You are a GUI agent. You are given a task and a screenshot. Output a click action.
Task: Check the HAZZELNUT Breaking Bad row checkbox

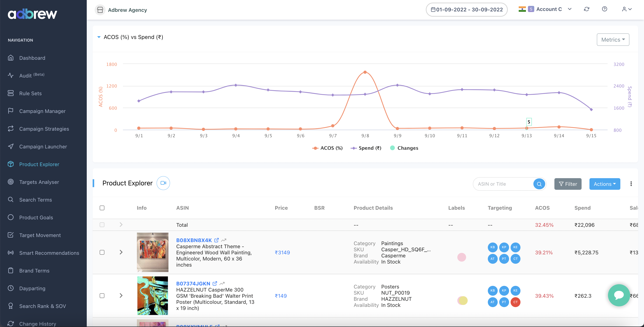click(102, 296)
